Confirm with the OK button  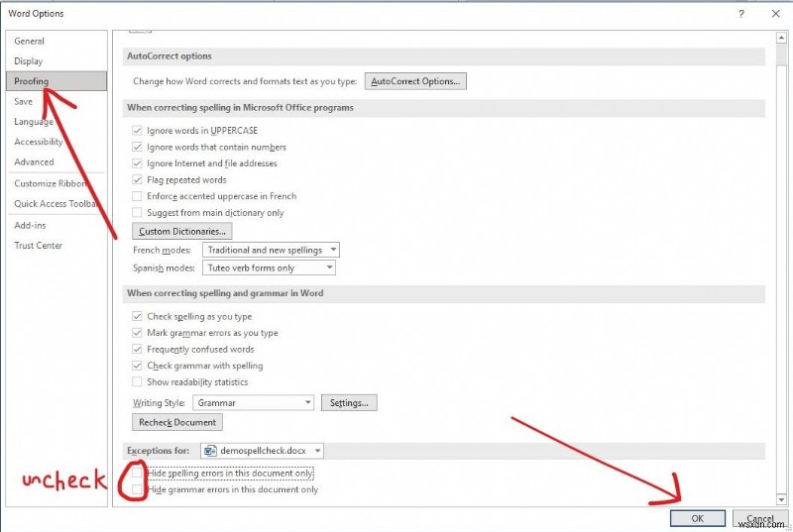(x=698, y=518)
